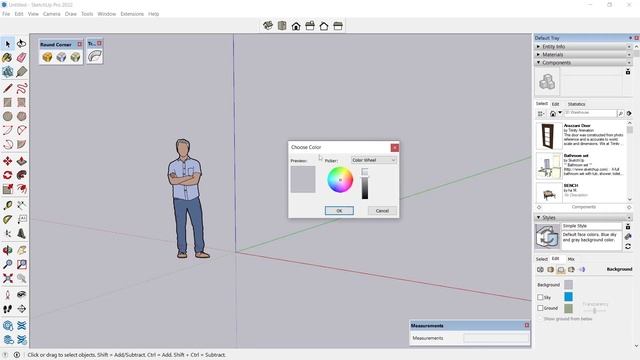Viewport: 640px width, 360px height.
Task: Click the Background color swatch
Action: [x=568, y=284]
